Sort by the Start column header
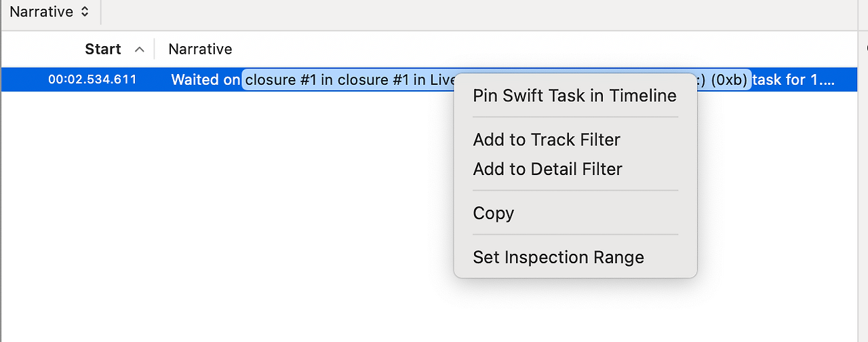868x342 pixels. coord(103,49)
